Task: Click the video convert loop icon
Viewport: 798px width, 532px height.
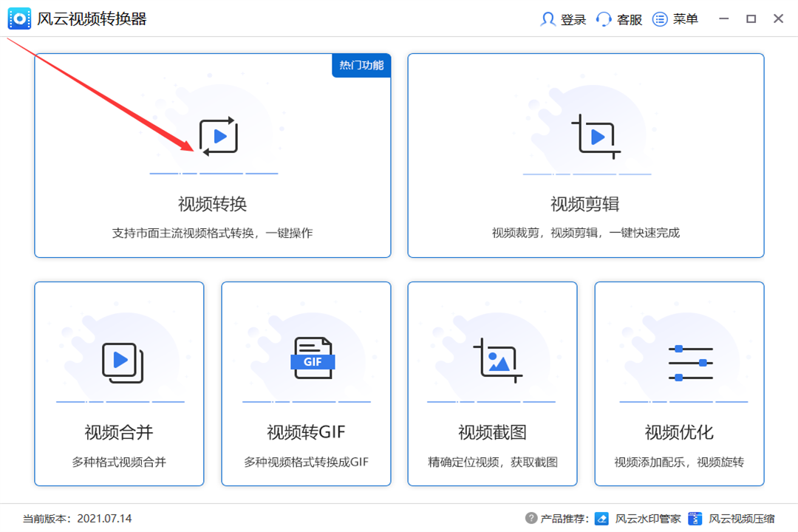Action: click(x=219, y=136)
